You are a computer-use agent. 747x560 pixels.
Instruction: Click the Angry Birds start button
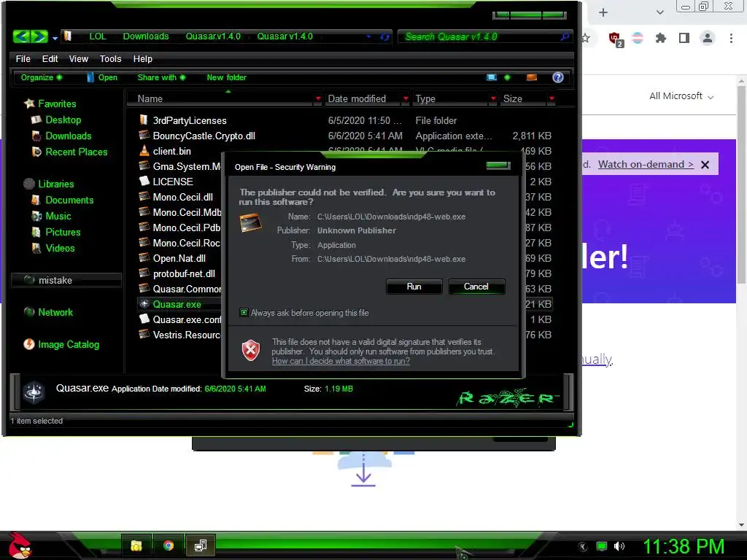[x=19, y=545]
